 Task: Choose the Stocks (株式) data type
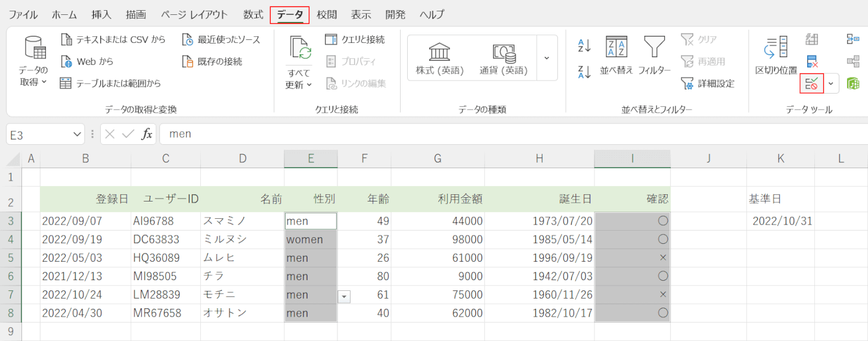click(439, 58)
